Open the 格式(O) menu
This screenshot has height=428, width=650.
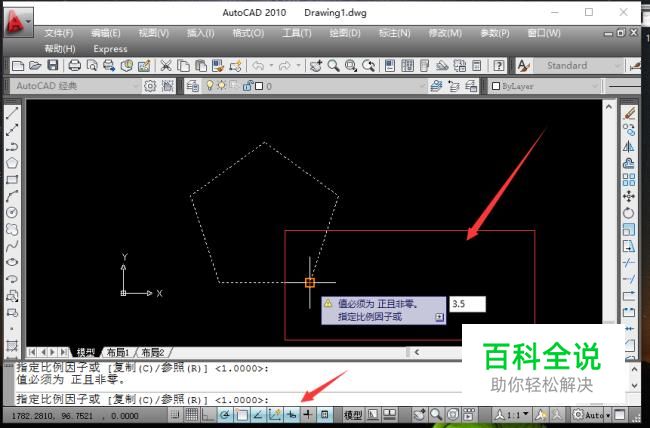(x=248, y=33)
